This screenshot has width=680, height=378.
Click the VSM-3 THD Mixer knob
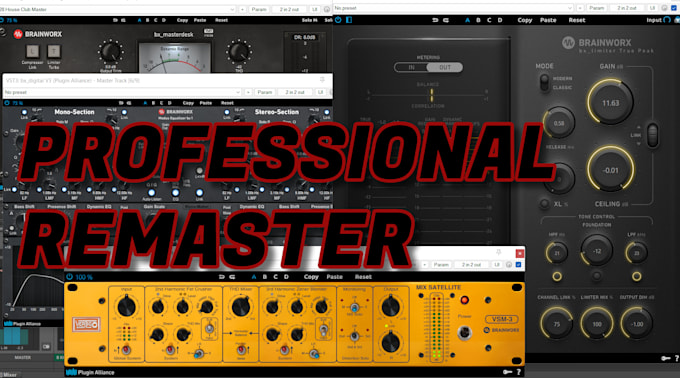click(241, 306)
